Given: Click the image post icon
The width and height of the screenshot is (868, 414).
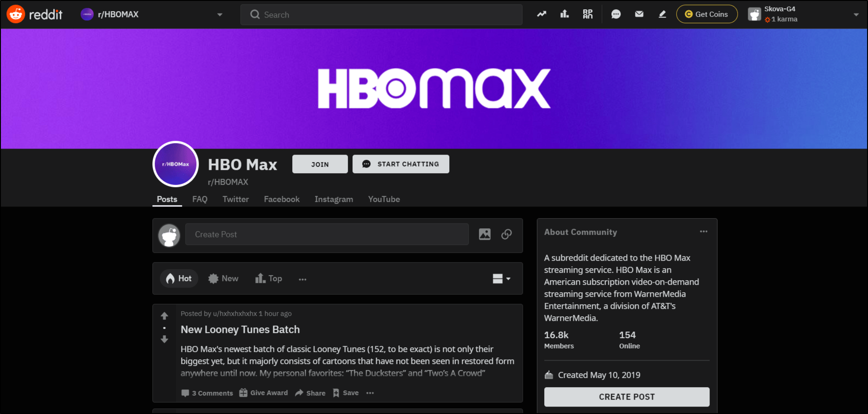Looking at the screenshot, I should point(484,234).
